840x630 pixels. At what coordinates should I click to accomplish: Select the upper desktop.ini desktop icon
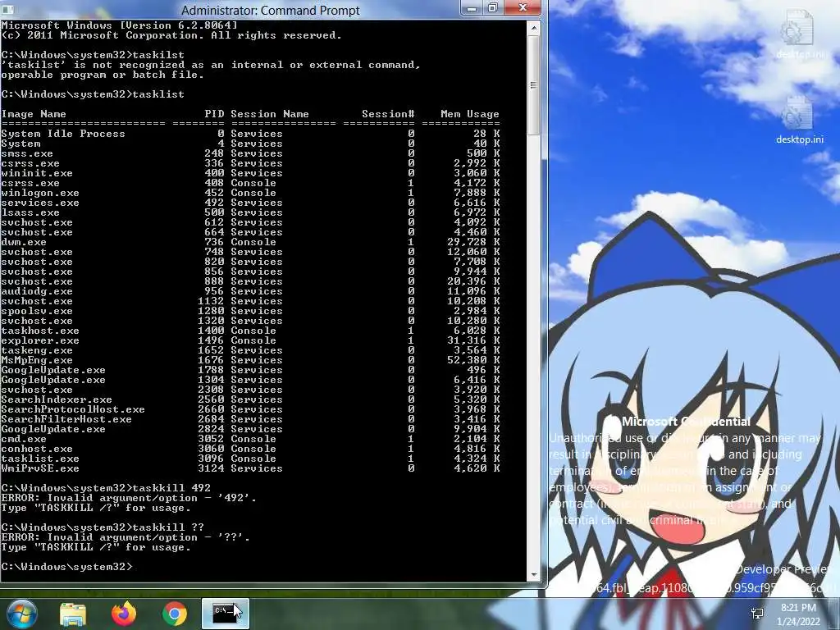pyautogui.click(x=801, y=34)
